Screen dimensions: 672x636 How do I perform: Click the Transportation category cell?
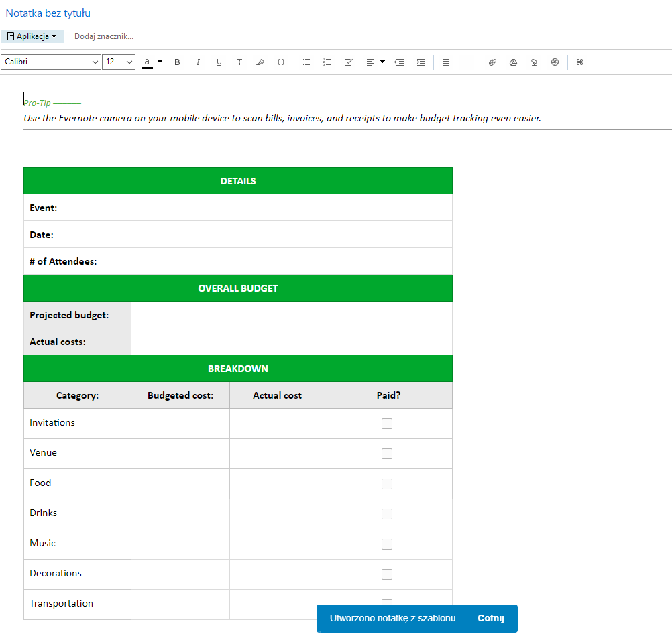(77, 605)
